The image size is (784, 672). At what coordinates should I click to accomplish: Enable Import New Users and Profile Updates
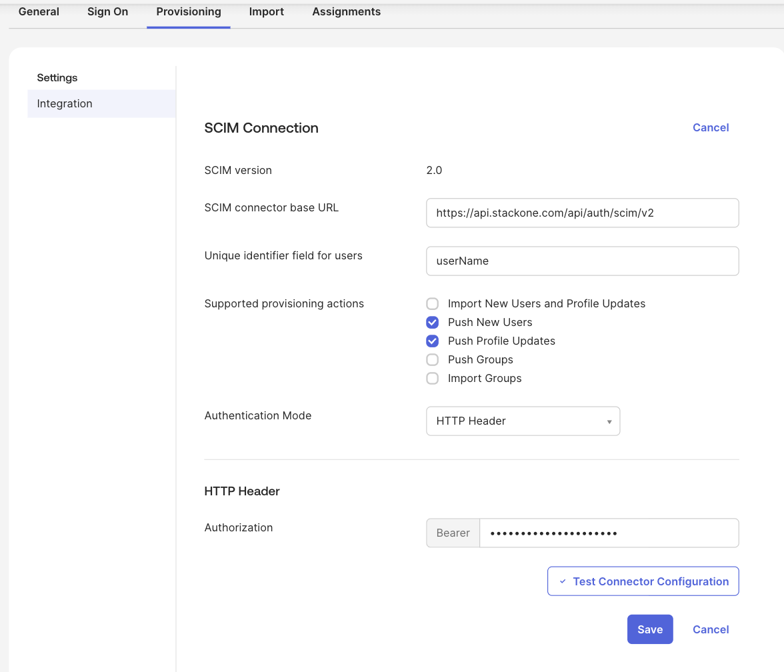point(433,303)
